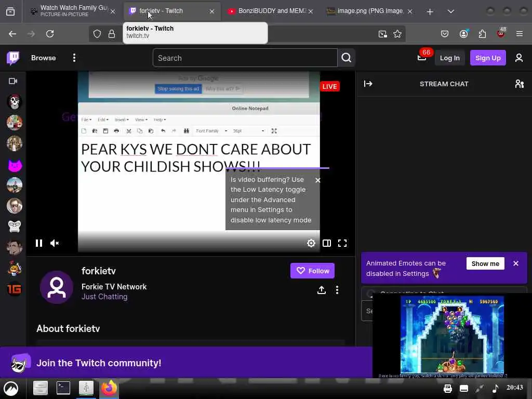Select the Firefox taskbar icon
Viewport: 532px width, 399px height.
pyautogui.click(x=109, y=388)
